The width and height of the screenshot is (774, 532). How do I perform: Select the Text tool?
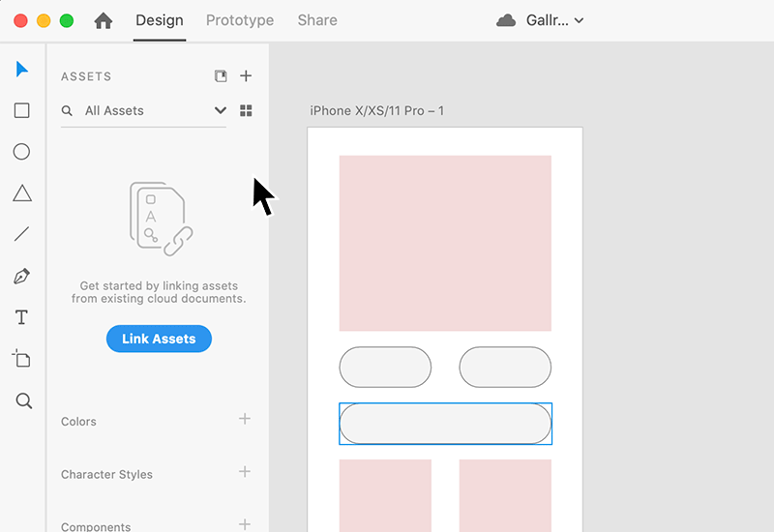click(x=21, y=318)
